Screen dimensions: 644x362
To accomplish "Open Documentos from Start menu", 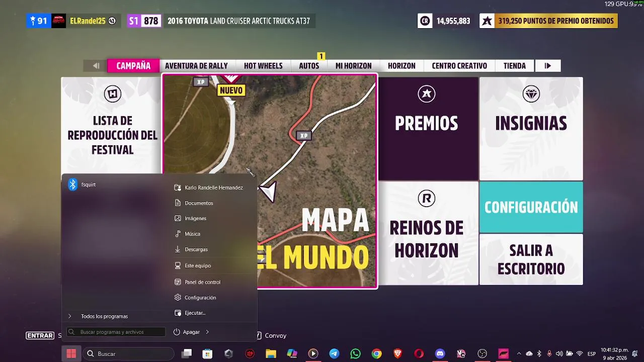I will coord(194,203).
